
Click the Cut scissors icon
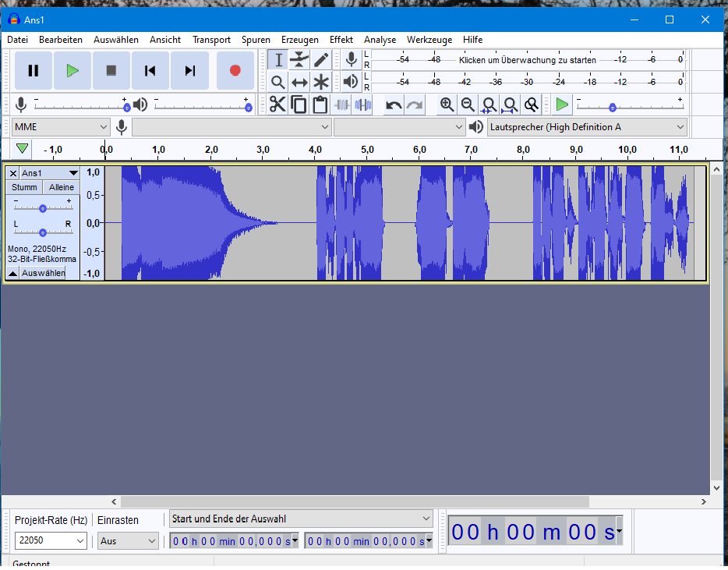[277, 104]
